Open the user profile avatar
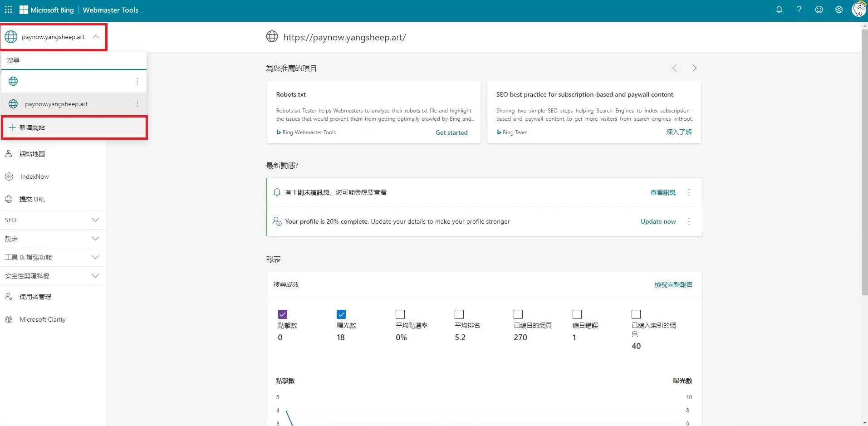868x426 pixels. pyautogui.click(x=859, y=10)
